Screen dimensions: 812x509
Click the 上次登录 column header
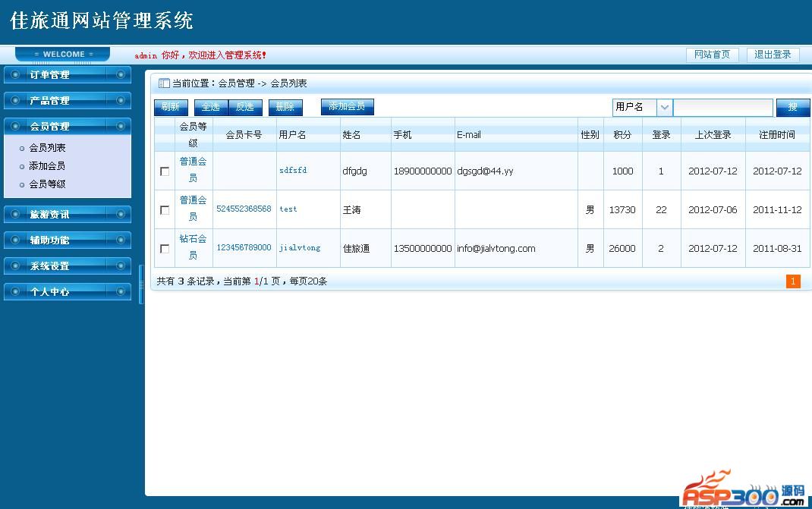tap(713, 134)
